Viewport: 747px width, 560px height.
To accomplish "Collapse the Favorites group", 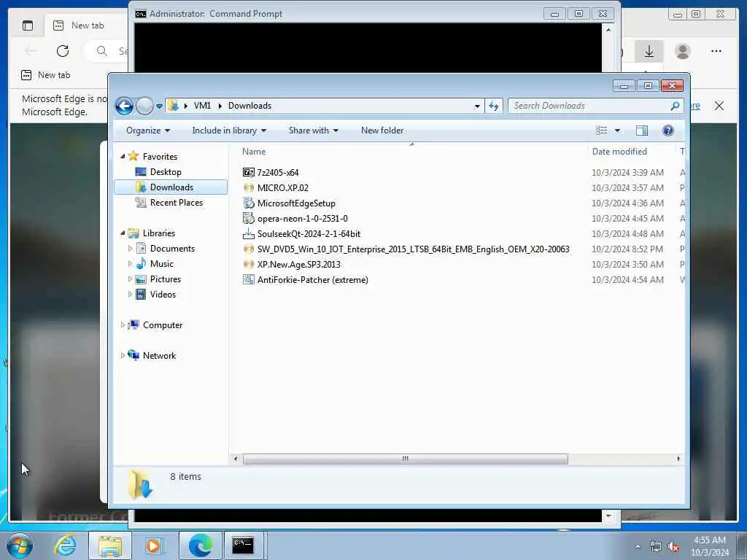I will pyautogui.click(x=123, y=156).
